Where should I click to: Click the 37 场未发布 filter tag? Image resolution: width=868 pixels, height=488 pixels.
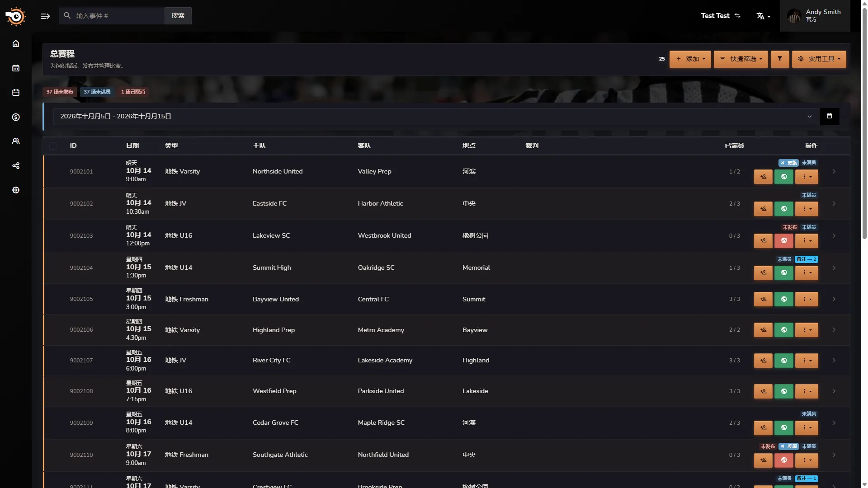tap(60, 92)
